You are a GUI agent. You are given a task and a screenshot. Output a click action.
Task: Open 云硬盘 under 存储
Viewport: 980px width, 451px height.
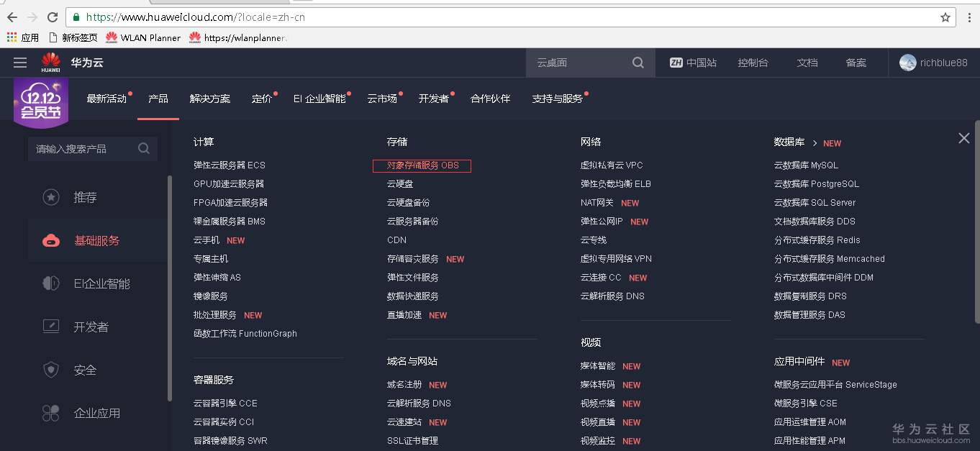coord(400,183)
